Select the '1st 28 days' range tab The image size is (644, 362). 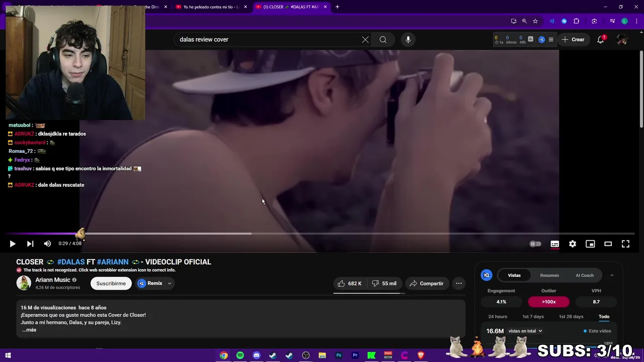571,317
